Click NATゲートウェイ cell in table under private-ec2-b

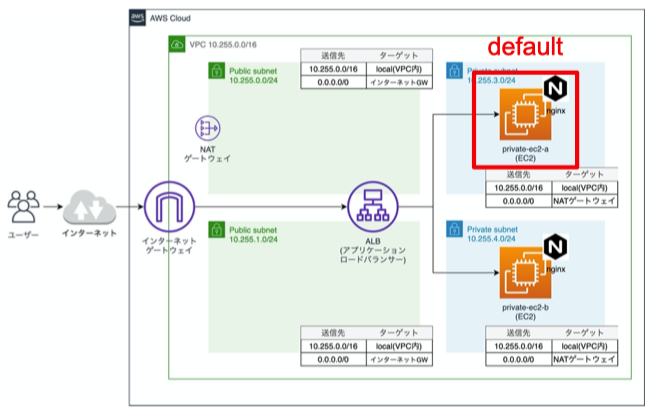click(x=585, y=359)
